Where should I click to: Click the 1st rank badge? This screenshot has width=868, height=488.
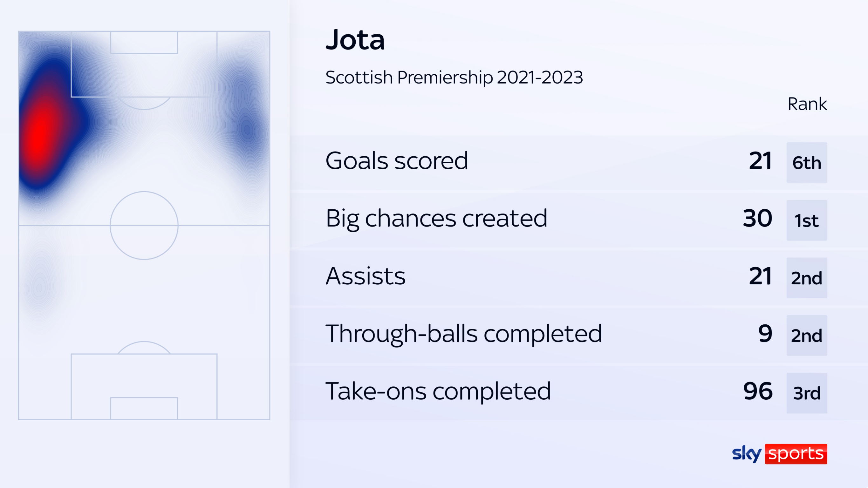pyautogui.click(x=807, y=220)
